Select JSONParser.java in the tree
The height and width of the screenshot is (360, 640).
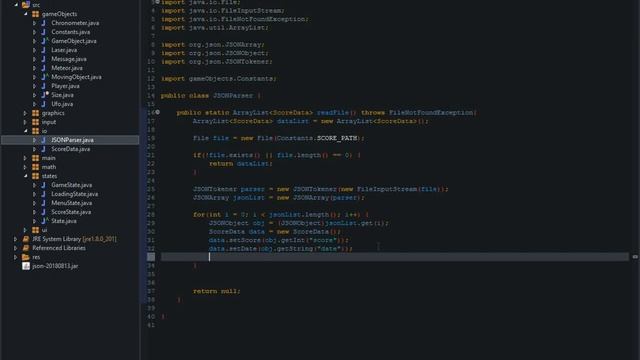coord(72,140)
